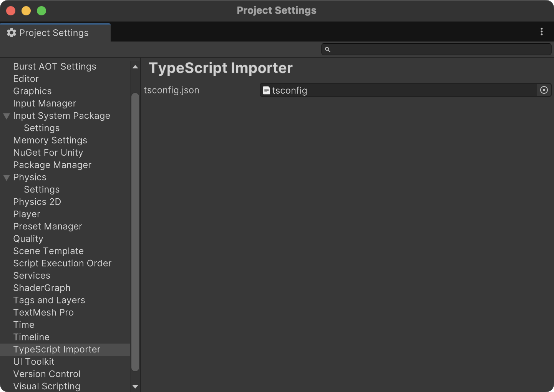The height and width of the screenshot is (392, 554).
Task: Click the sidebar scroll down arrow
Action: coord(135,387)
